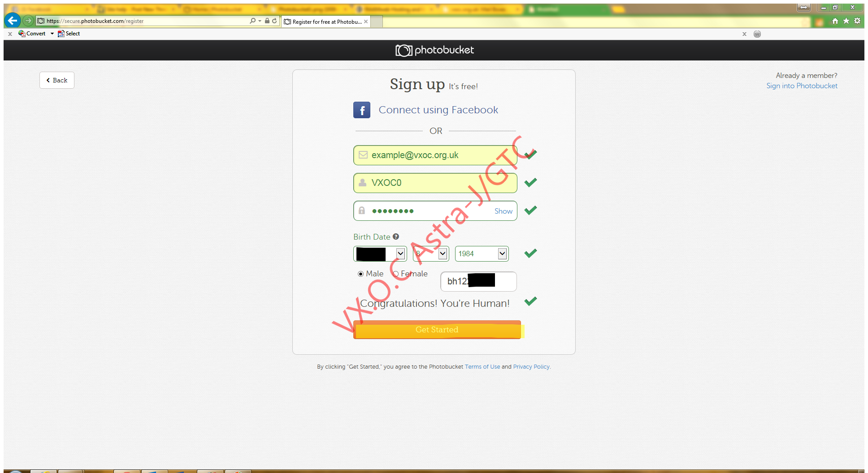Open the year dropdown showing 1984
This screenshot has width=868, height=473.
point(481,254)
